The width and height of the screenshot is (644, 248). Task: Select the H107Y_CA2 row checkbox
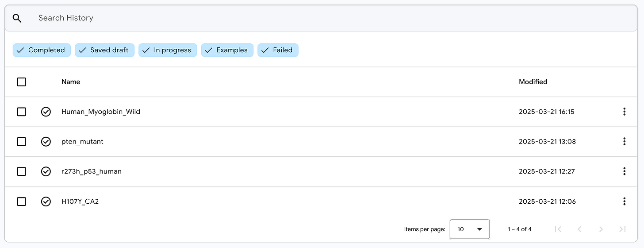point(21,201)
